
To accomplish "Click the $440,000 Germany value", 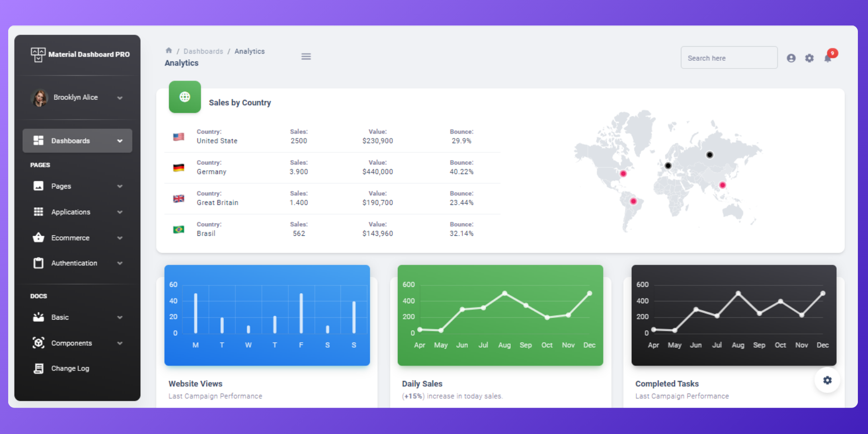I will point(378,172).
